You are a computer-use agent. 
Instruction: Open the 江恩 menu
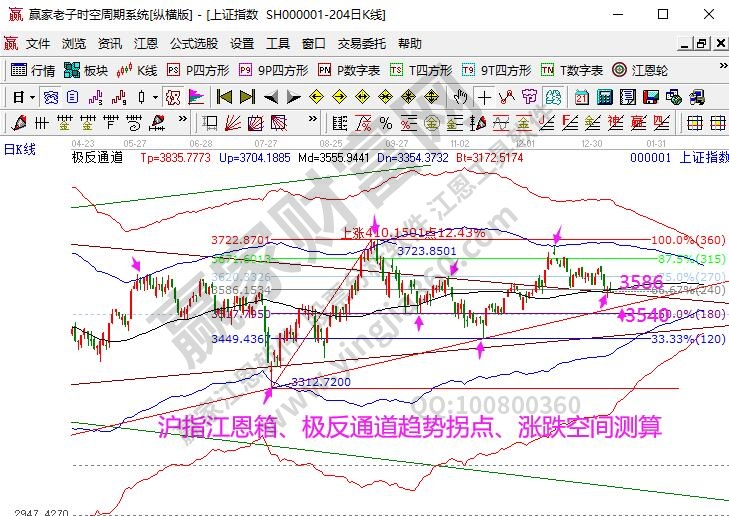[x=146, y=44]
